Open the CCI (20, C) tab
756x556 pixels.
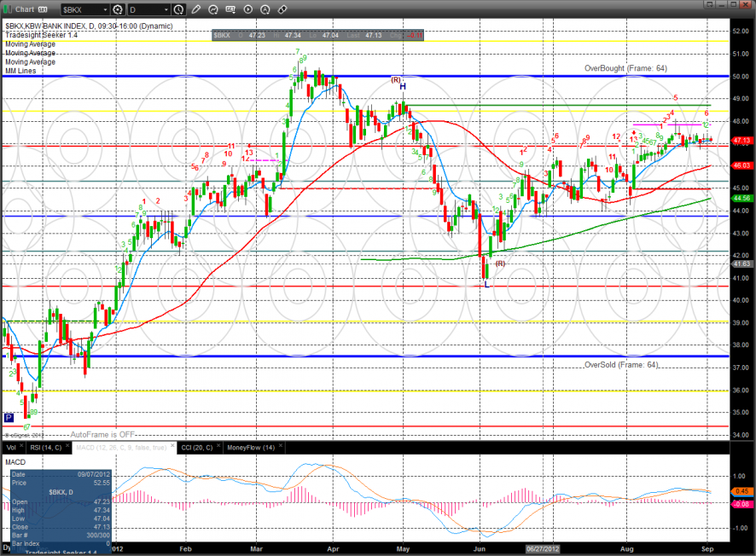coord(198,447)
